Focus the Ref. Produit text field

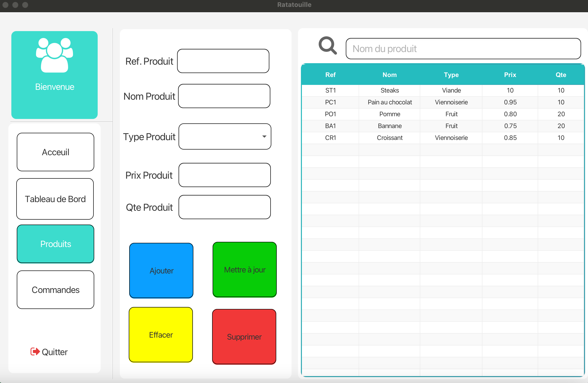pos(223,61)
